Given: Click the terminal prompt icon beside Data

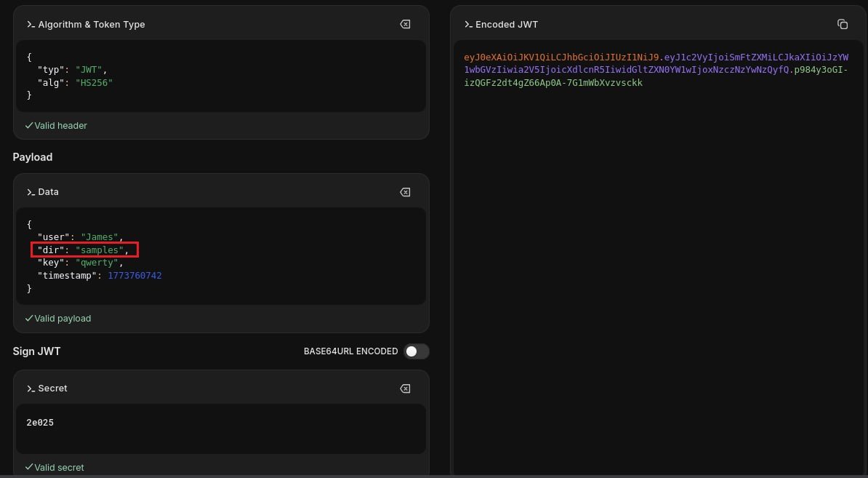Looking at the screenshot, I should (x=31, y=192).
